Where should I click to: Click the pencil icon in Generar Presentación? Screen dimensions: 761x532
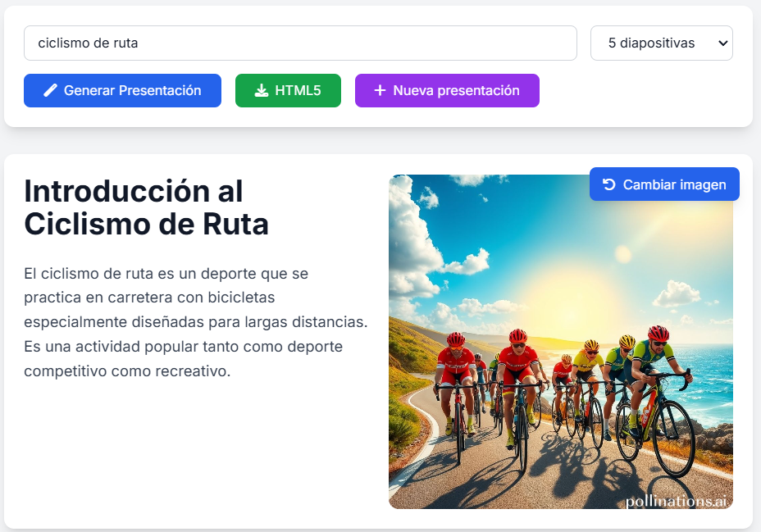pyautogui.click(x=50, y=91)
